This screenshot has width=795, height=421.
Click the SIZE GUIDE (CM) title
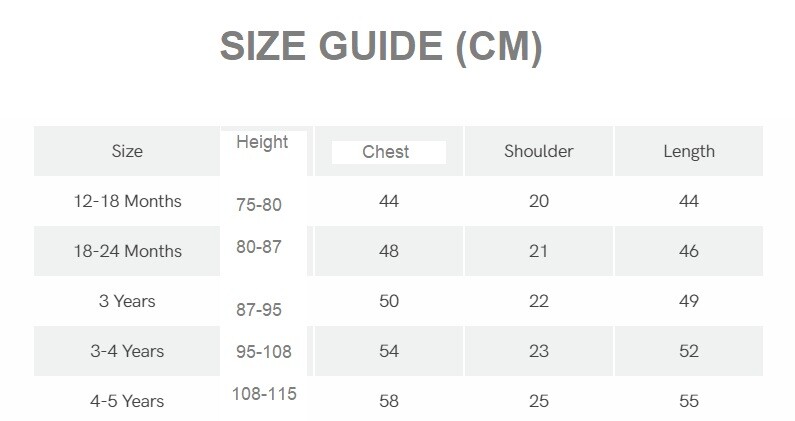[x=380, y=48]
